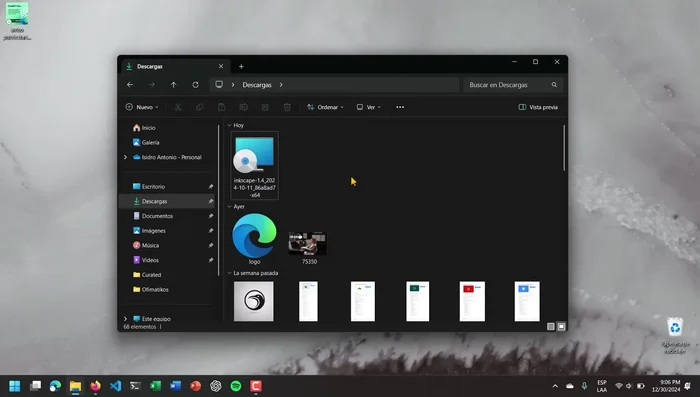Click the forward navigation arrow

[x=152, y=85]
